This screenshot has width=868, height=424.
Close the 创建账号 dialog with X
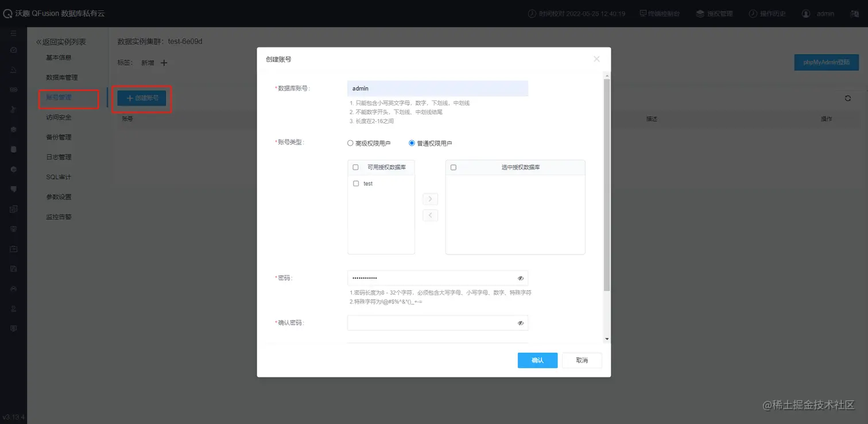(x=596, y=59)
